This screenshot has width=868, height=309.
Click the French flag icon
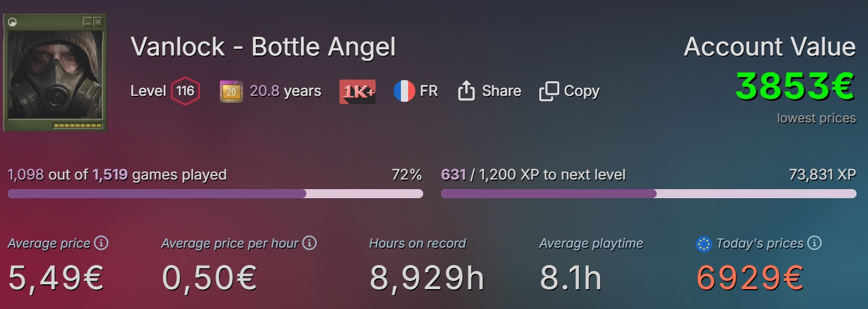(404, 92)
